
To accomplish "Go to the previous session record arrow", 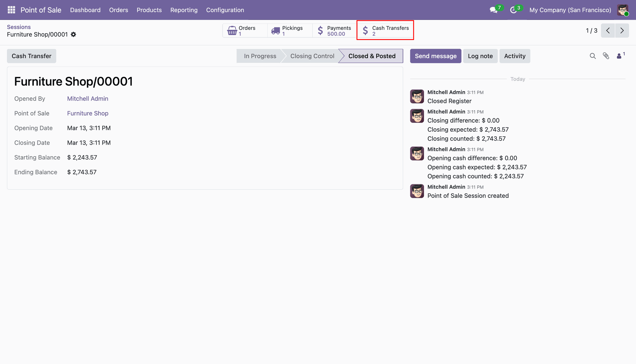I will tap(608, 30).
